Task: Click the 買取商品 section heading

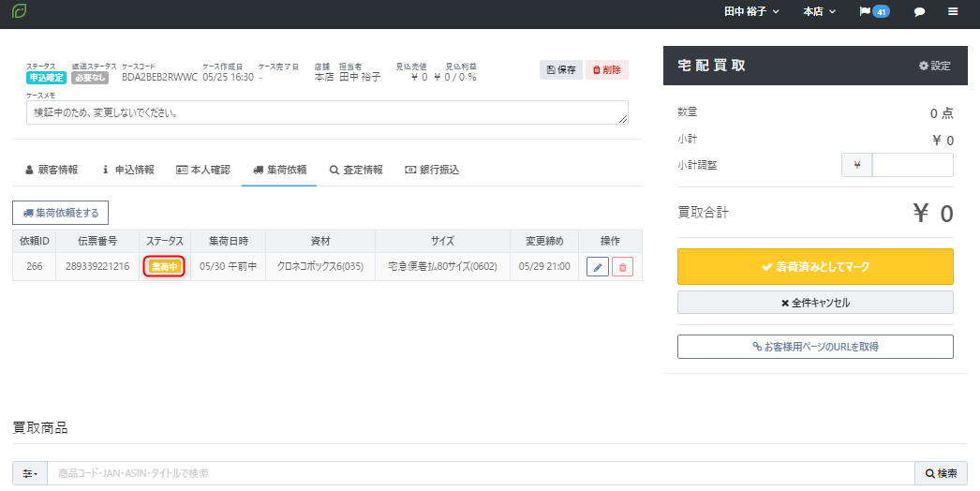Action: (40, 428)
